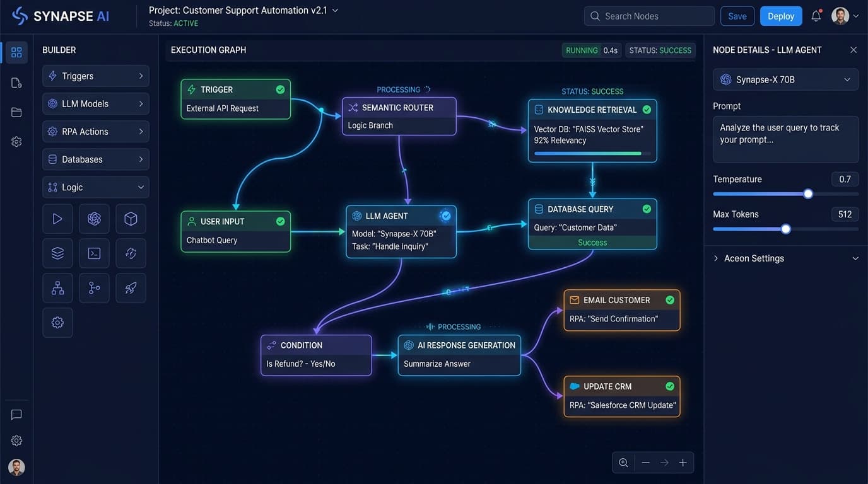The height and width of the screenshot is (484, 868).
Task: Select the gear icon in Logic palette
Action: (x=57, y=323)
